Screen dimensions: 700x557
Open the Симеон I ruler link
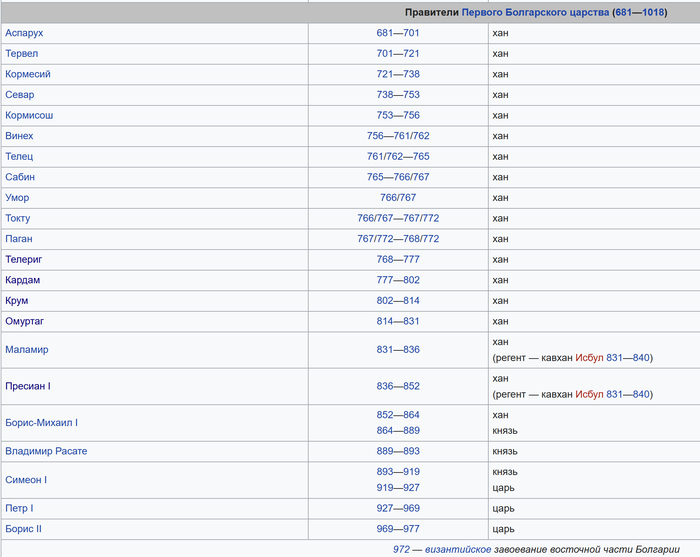(x=26, y=480)
